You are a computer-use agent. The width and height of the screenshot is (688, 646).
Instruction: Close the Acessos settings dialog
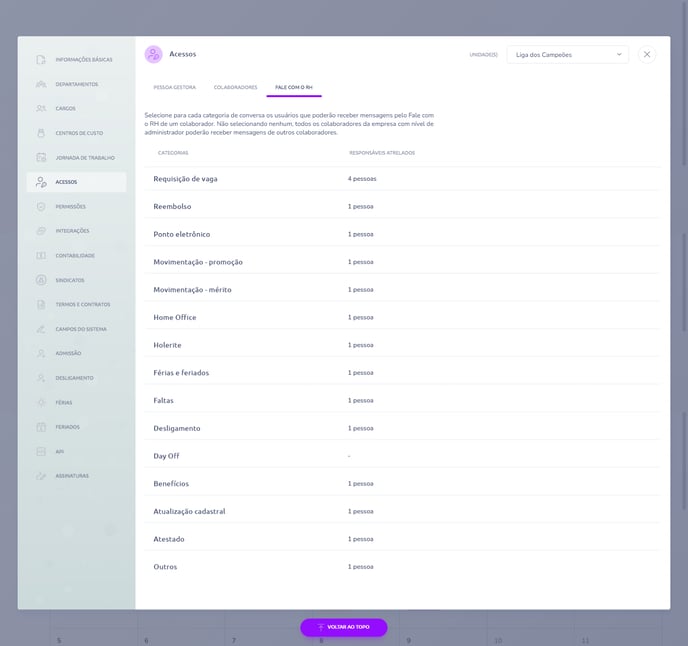(647, 54)
